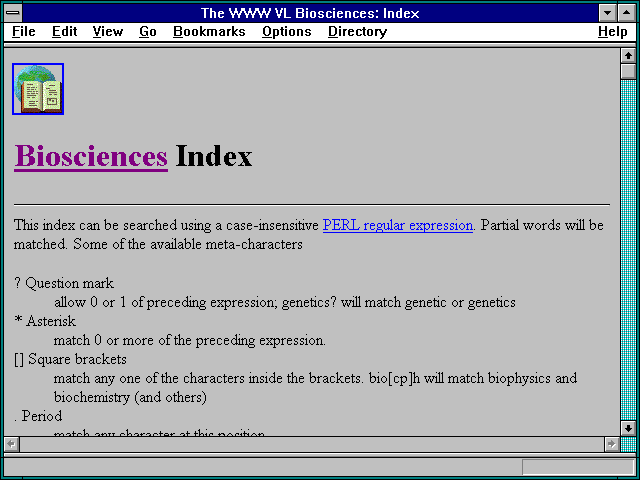Click the vertical scrollbar track below the thumb

coord(628,250)
